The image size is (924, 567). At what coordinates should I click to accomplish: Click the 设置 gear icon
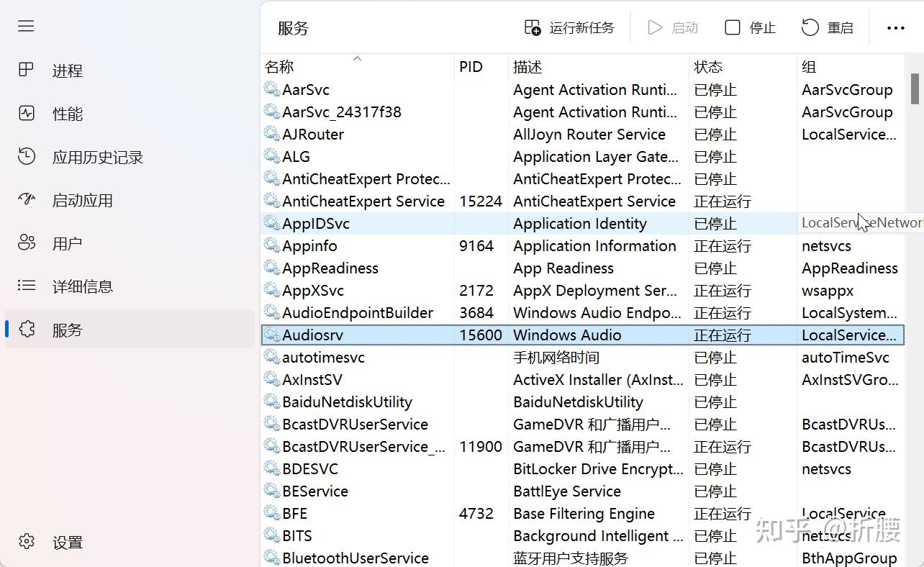pos(26,541)
